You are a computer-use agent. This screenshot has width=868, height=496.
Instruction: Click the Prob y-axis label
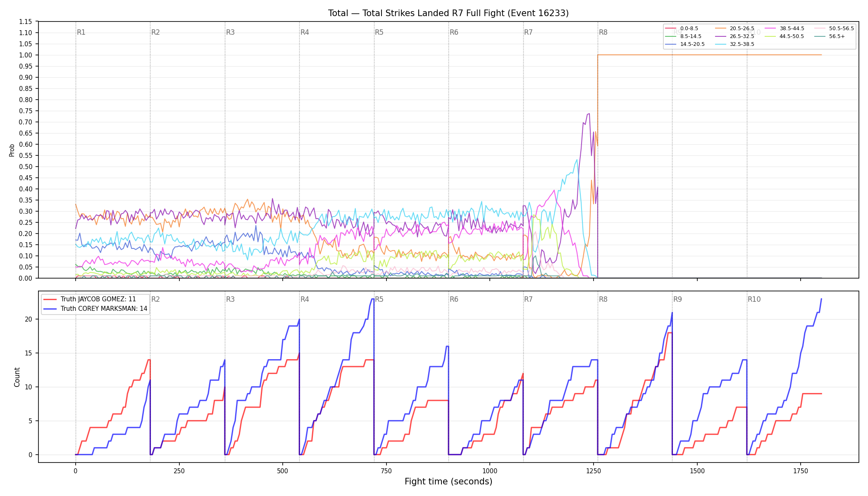pyautogui.click(x=12, y=150)
